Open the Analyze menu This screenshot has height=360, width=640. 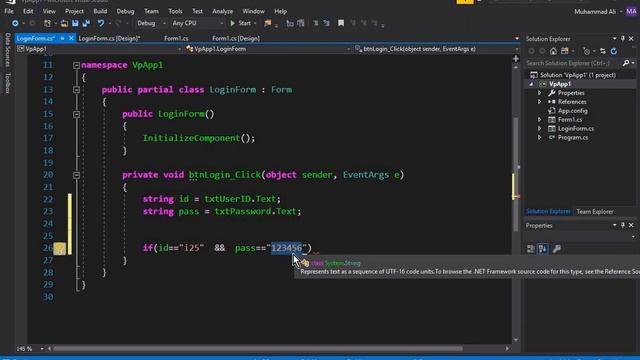pos(222,11)
